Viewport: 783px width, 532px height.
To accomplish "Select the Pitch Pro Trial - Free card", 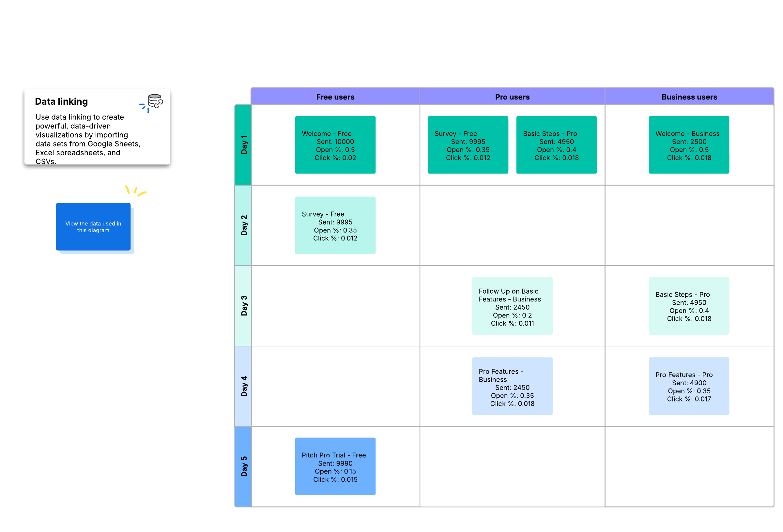I will coord(335,467).
